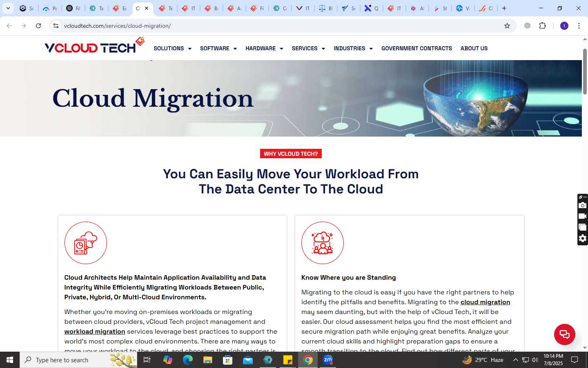The image size is (588, 368).
Task: Follow the 'workload migration' link
Action: click(95, 332)
